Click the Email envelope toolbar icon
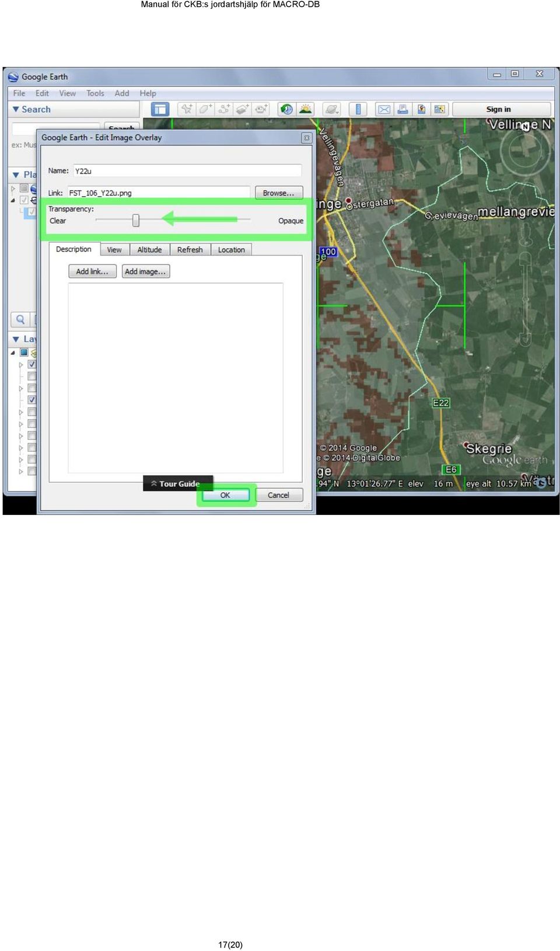This screenshot has width=560, height=951. coord(384,109)
